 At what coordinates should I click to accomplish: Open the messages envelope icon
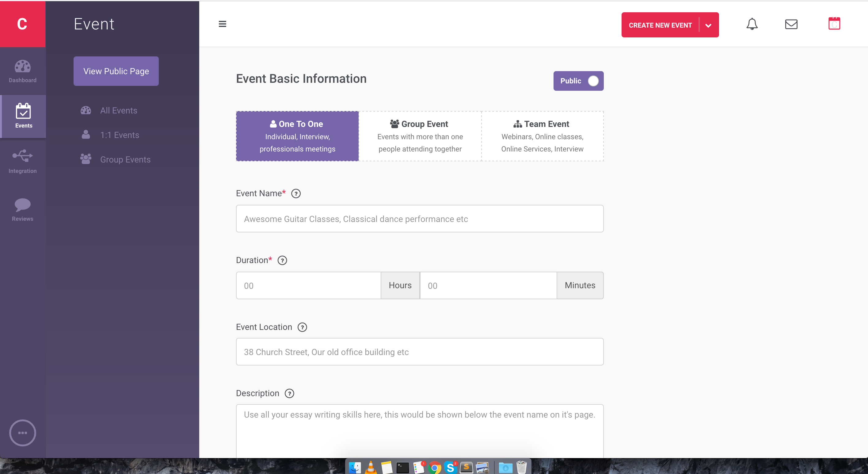(x=791, y=24)
